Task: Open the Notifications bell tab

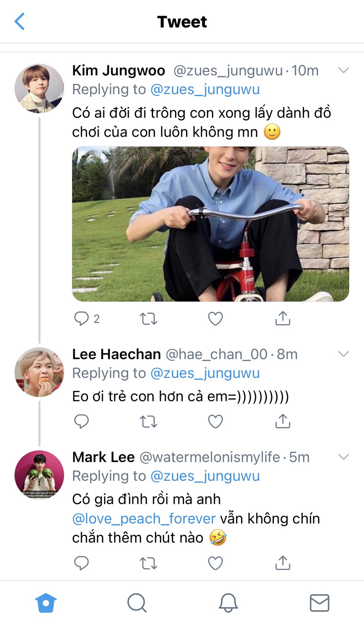Action: pos(228,603)
